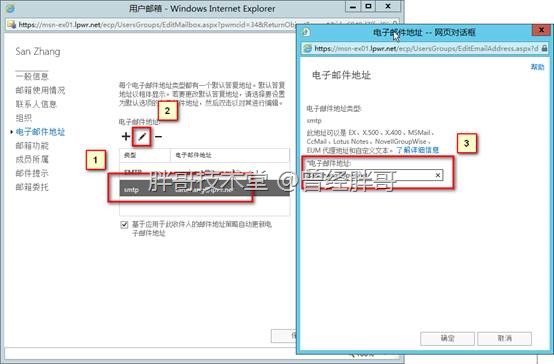Click the plus icon to add email address
Viewport: 554px width, 364px height.
126,136
